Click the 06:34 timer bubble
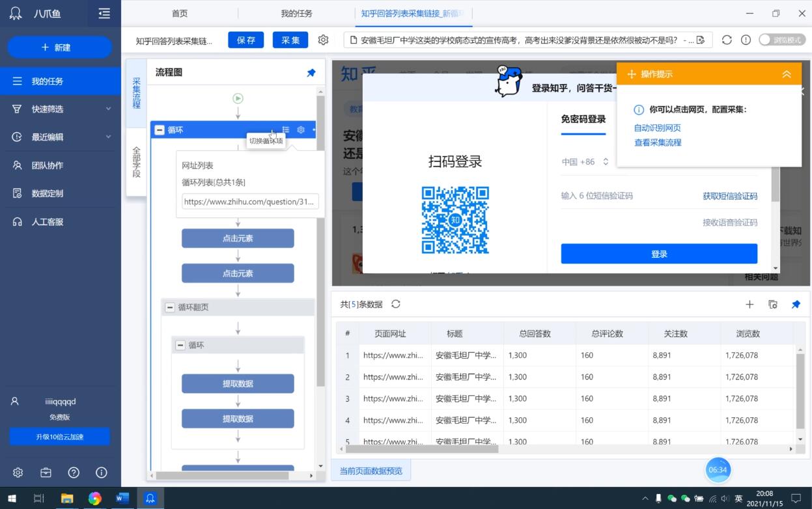This screenshot has width=812, height=509. tap(718, 469)
